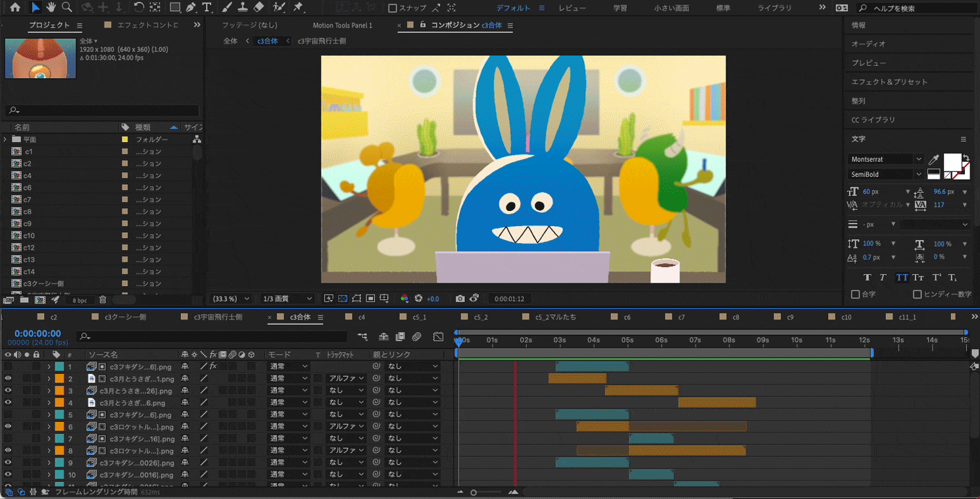Click the eyedropper in the Character panel
Image resolution: width=980 pixels, height=499 pixels.
pyautogui.click(x=933, y=159)
